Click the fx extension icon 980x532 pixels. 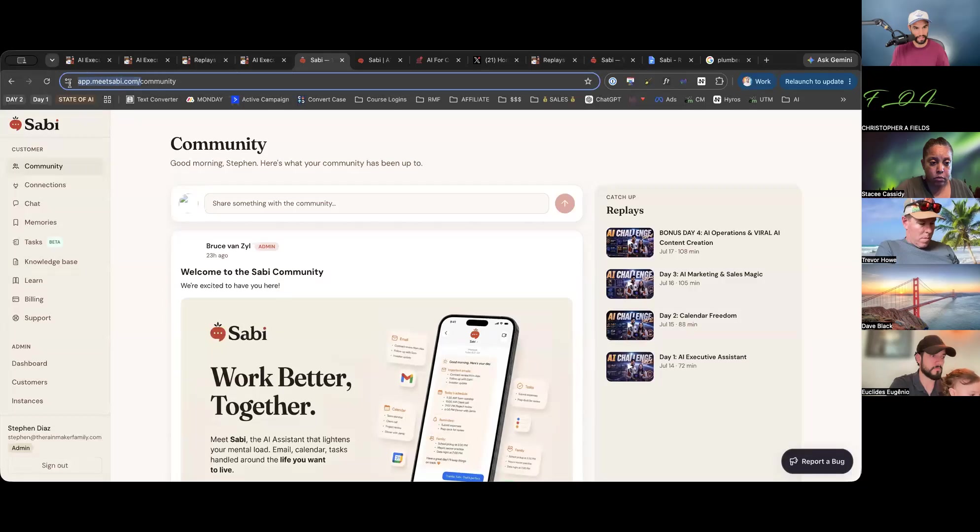pos(666,81)
